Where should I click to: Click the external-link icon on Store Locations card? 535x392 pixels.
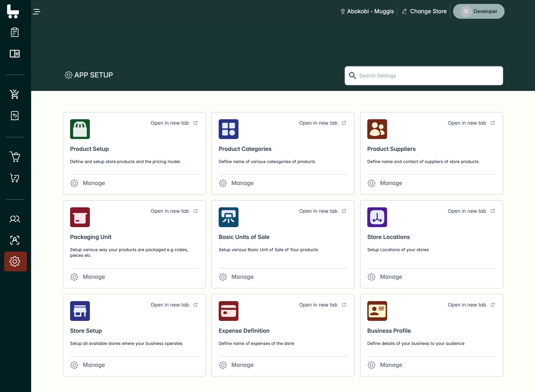[x=493, y=211]
